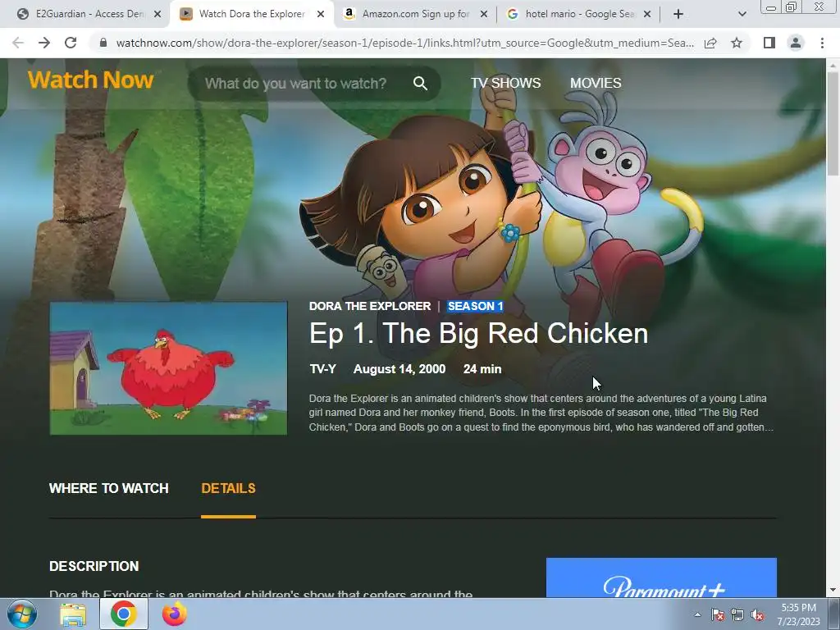Switch to the WHERE TO WATCH tab
The height and width of the screenshot is (630, 840).
[109, 488]
